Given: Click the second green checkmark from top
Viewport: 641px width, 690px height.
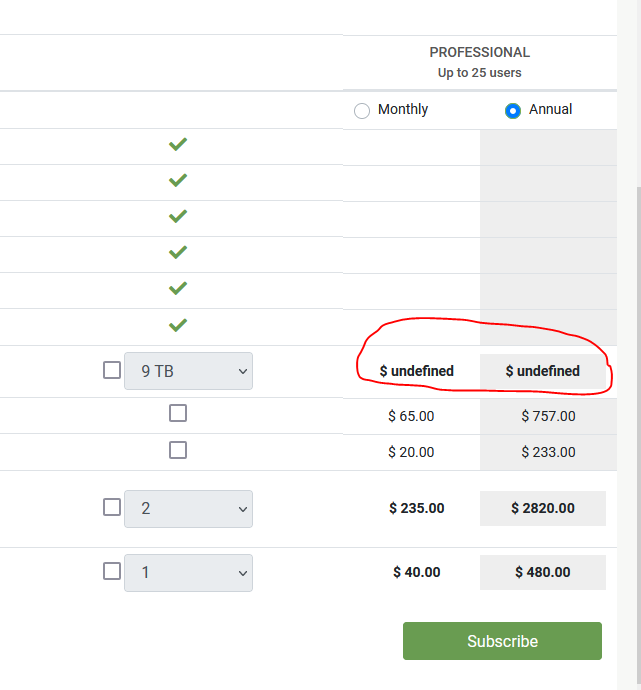Looking at the screenshot, I should coord(178,181).
